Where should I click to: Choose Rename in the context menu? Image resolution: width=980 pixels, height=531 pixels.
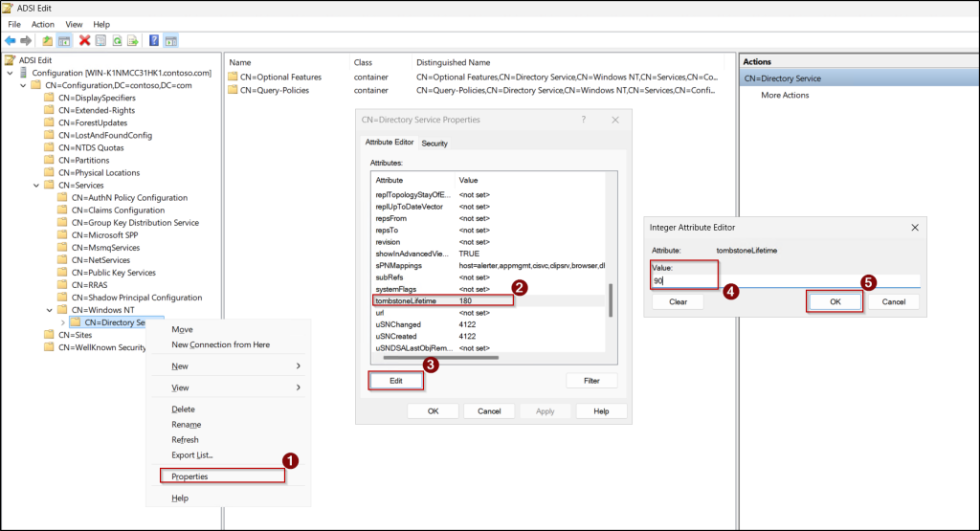pos(228,424)
